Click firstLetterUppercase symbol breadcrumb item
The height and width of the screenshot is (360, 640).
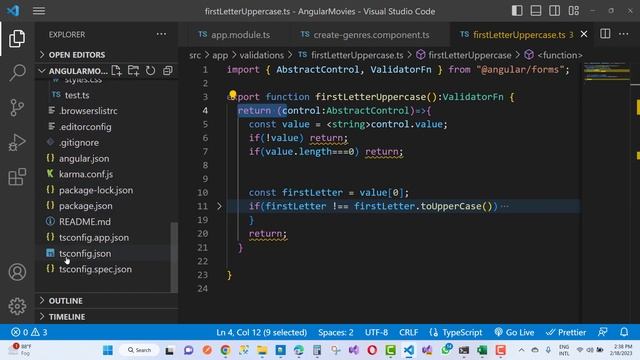[464, 55]
